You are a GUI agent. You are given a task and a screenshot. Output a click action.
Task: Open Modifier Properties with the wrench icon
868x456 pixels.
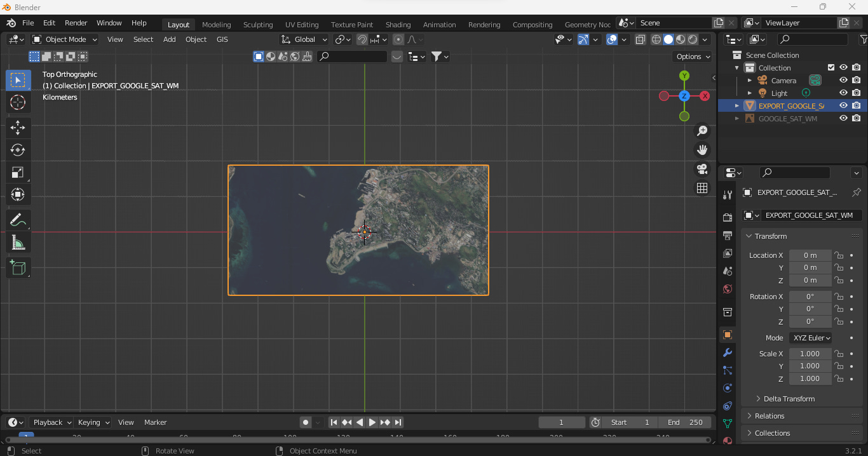tap(728, 352)
